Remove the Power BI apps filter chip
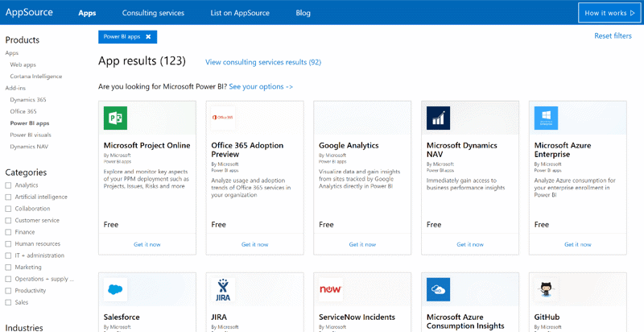The height and width of the screenshot is (332, 644). pos(148,36)
